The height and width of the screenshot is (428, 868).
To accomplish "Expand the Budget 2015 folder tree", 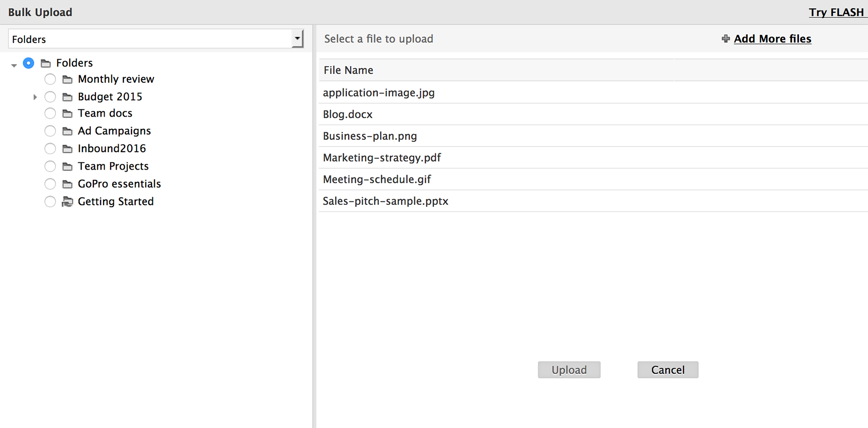I will coord(35,97).
